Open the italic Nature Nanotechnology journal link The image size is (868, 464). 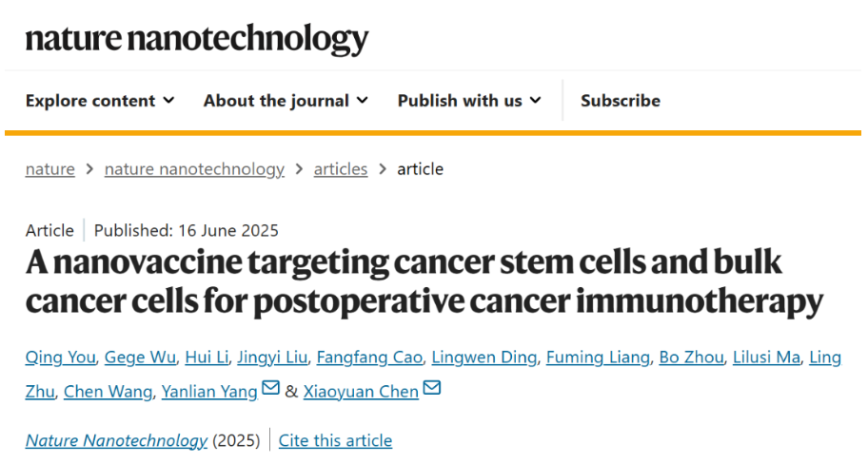coord(116,440)
